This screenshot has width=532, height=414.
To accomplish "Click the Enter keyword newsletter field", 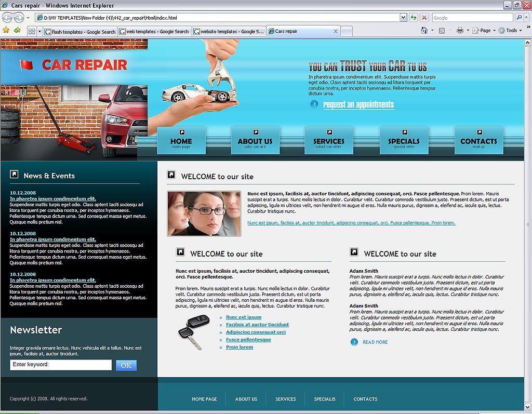I will coord(61,365).
